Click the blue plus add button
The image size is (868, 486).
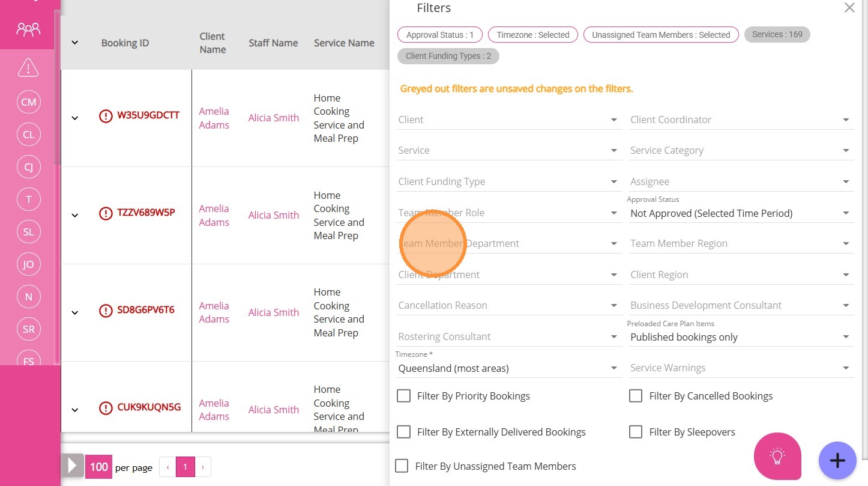coord(837,461)
